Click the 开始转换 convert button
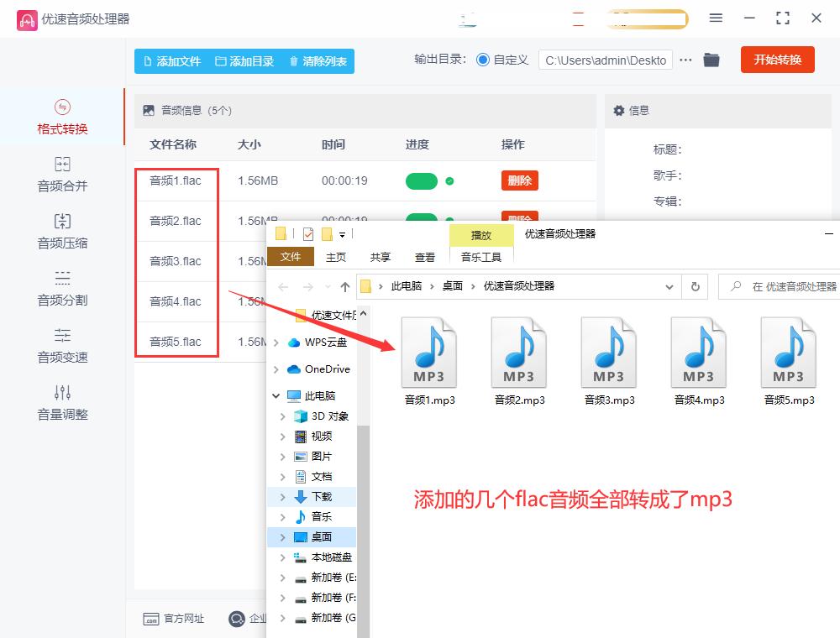 (777, 60)
